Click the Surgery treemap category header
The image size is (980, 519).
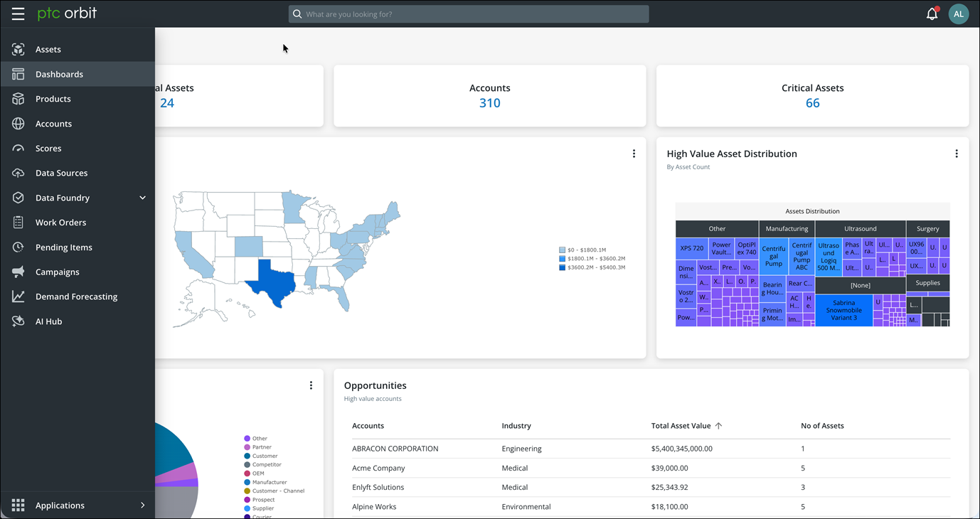coord(928,229)
